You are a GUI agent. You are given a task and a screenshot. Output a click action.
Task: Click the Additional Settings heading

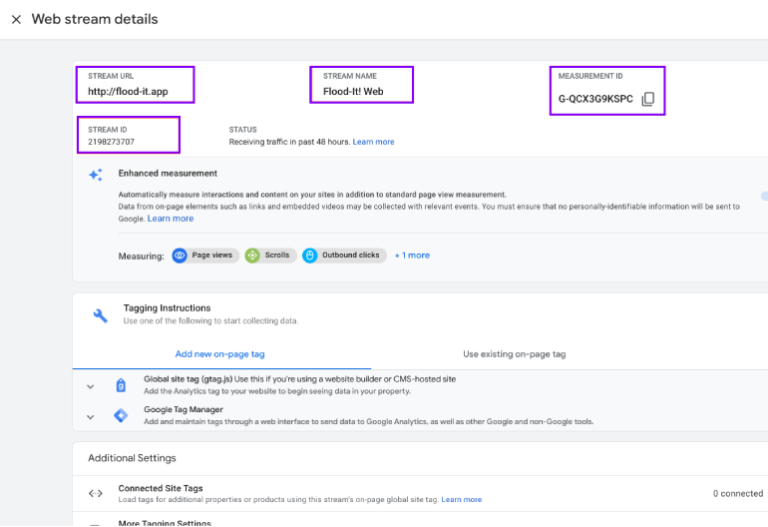(132, 458)
